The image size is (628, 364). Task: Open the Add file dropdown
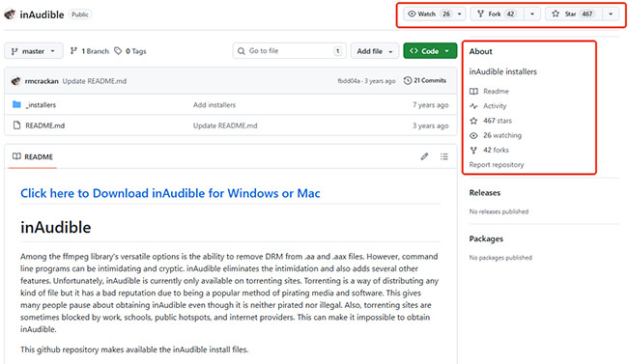[x=375, y=51]
